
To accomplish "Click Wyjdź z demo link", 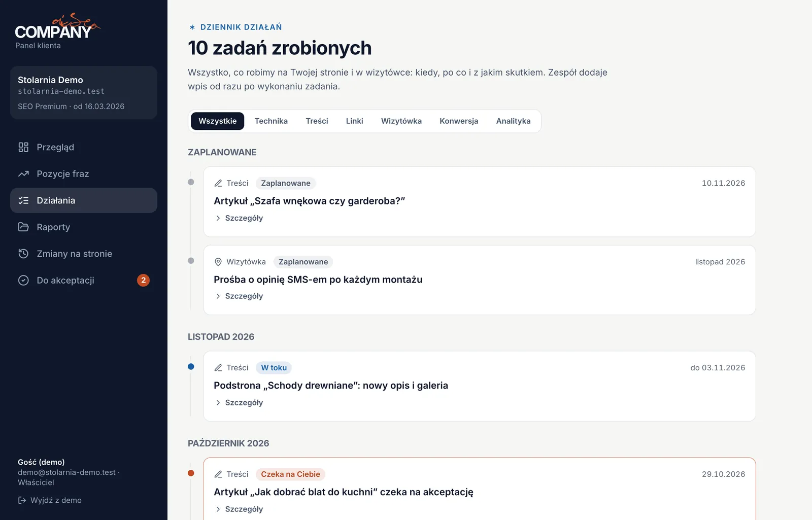I will [50, 500].
